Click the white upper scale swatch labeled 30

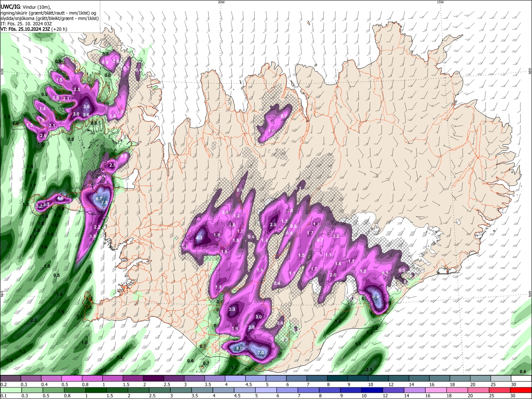coord(522,378)
